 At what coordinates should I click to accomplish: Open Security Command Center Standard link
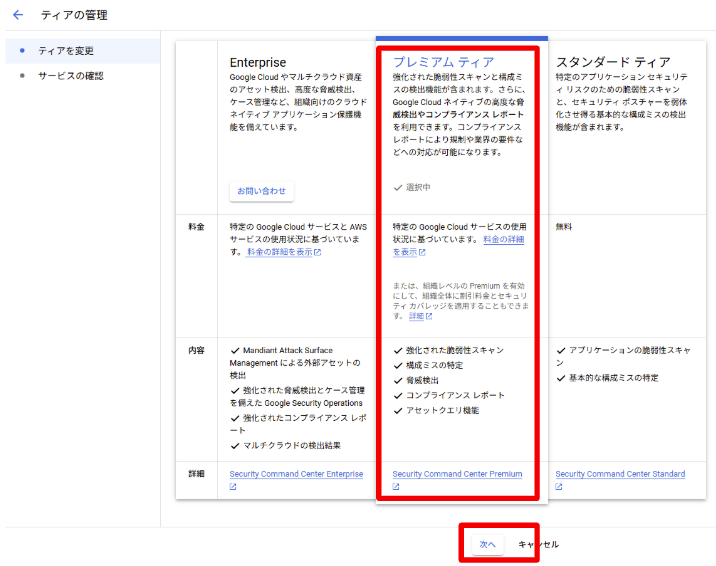(620, 474)
